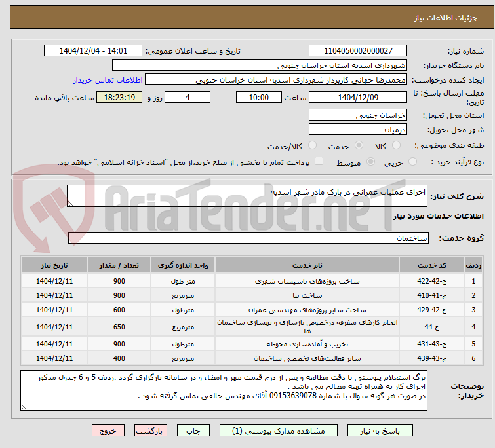
Task: Click the شرح کلی نیاز text area
Action: [x=247, y=196]
